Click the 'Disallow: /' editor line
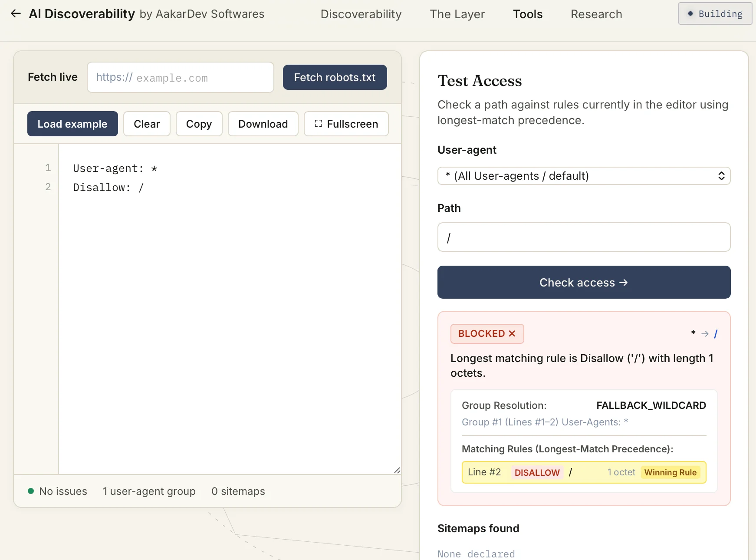The image size is (756, 560). tap(108, 188)
